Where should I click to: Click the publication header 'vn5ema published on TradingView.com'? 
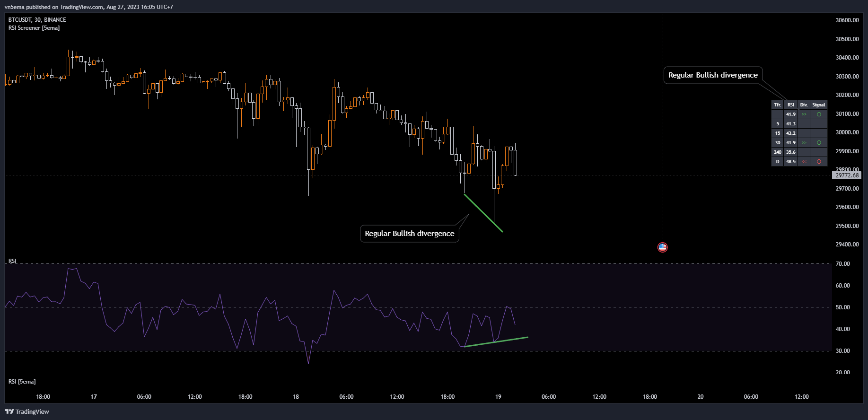click(53, 7)
